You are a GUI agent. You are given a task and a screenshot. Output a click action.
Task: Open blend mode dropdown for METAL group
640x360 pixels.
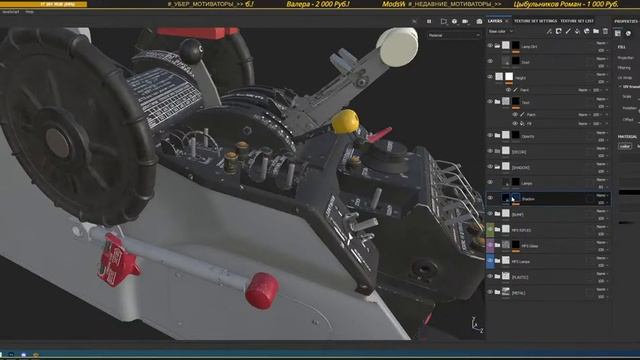(602, 289)
